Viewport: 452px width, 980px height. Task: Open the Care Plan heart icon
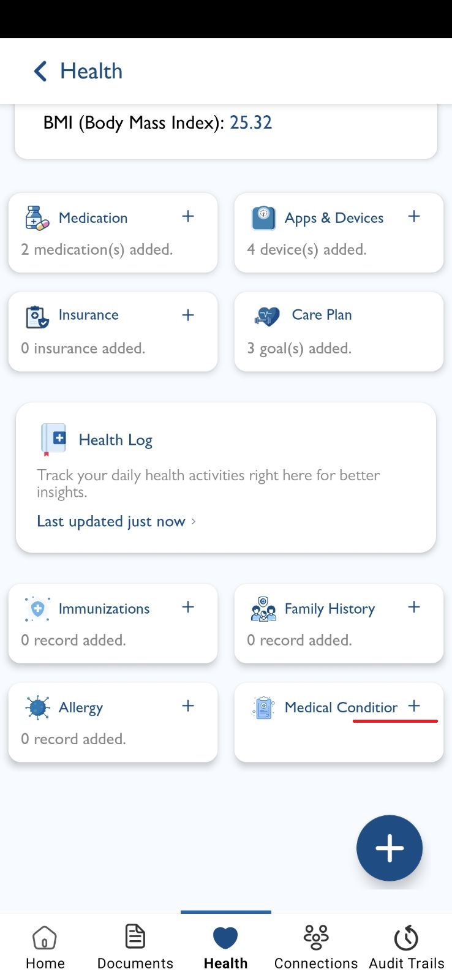[266, 316]
